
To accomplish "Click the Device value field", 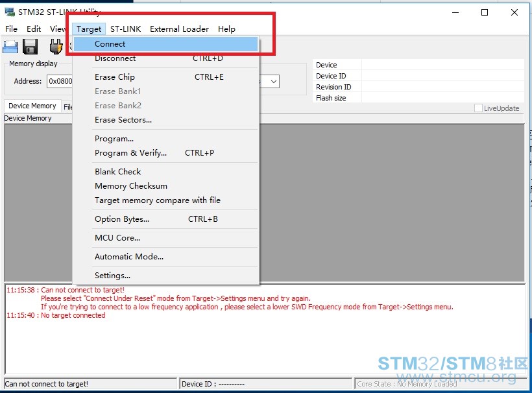I will click(x=442, y=64).
